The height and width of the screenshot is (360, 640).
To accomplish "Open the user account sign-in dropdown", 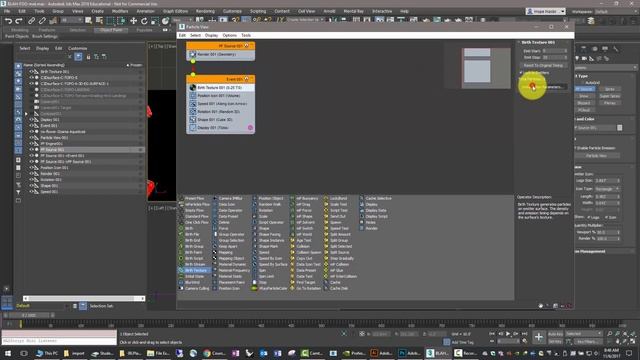I will point(546,11).
